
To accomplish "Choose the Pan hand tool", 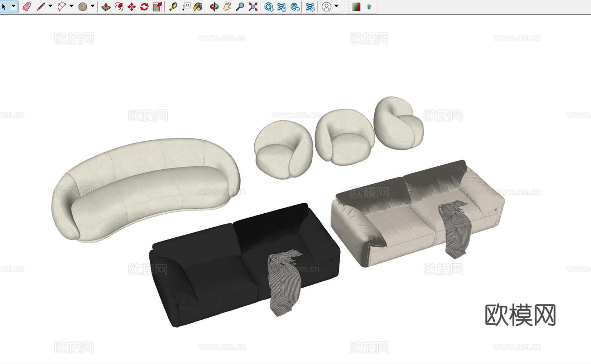I will tap(227, 6).
